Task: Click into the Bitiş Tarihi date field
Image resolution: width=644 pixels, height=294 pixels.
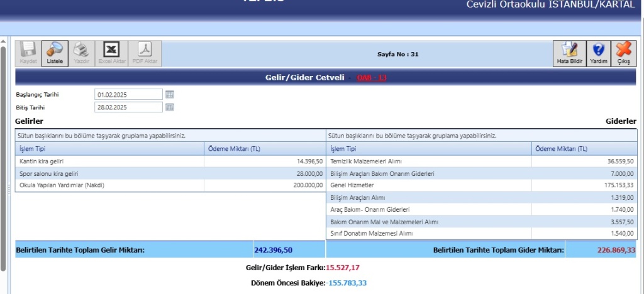Action: 128,107
